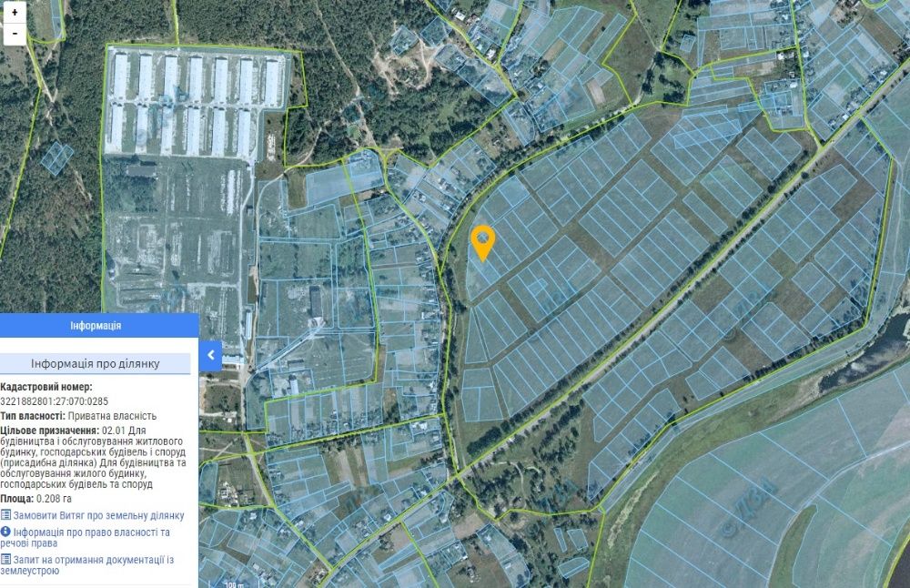Select the Приватна власність value

point(112,416)
